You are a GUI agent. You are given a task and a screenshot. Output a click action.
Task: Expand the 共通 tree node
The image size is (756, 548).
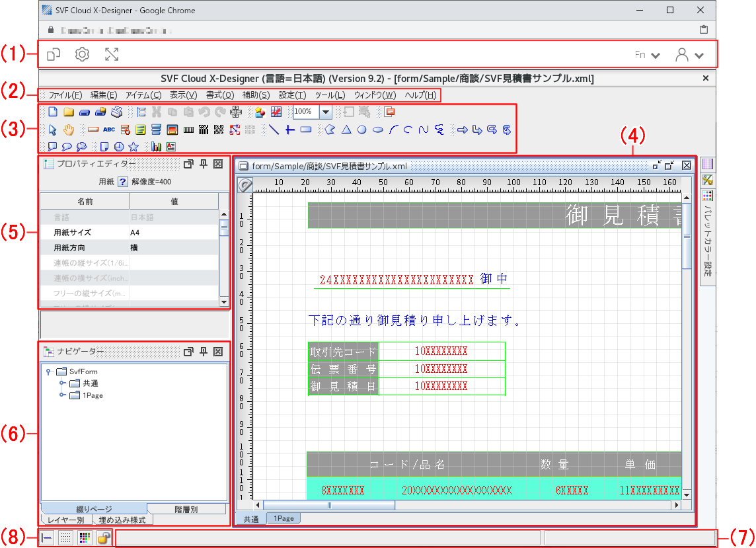pyautogui.click(x=62, y=383)
